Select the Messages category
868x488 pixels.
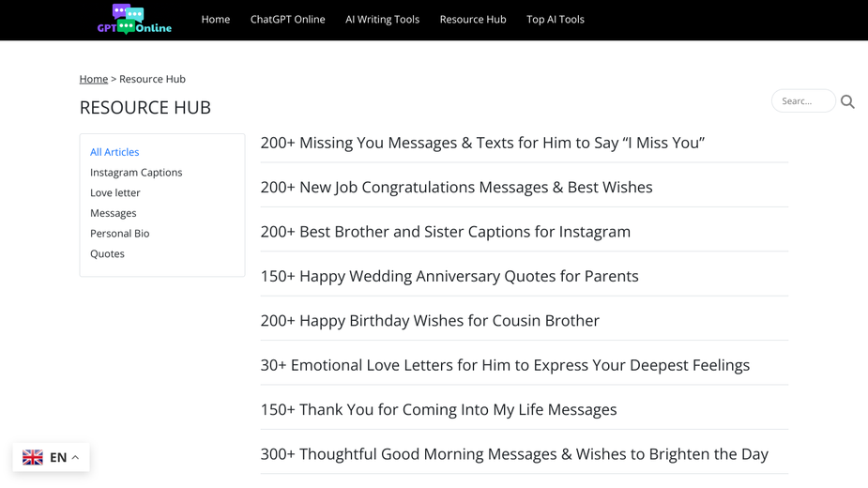point(114,213)
